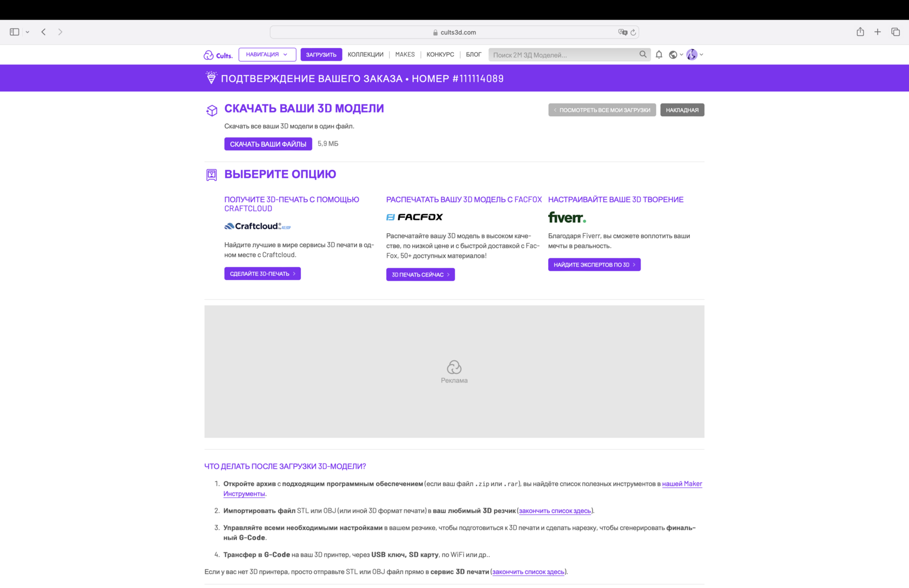
Task: Open the FacFox print heading link
Action: click(x=464, y=200)
